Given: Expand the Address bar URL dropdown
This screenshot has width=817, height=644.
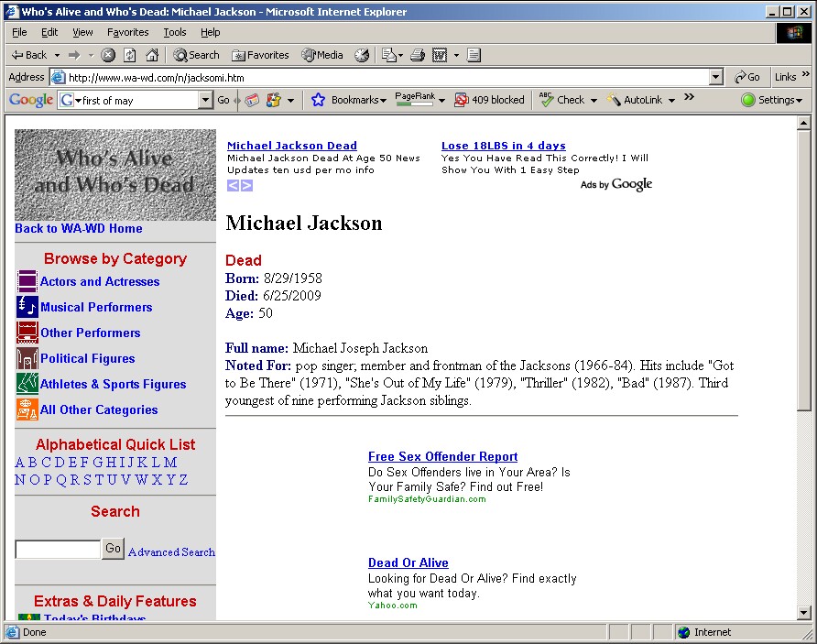Looking at the screenshot, I should pos(716,77).
